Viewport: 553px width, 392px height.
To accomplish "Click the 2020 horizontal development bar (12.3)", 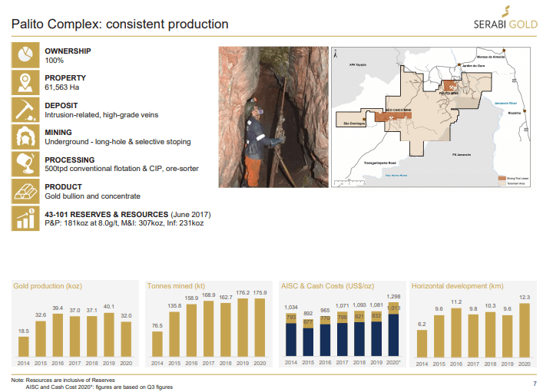I will tap(525, 331).
